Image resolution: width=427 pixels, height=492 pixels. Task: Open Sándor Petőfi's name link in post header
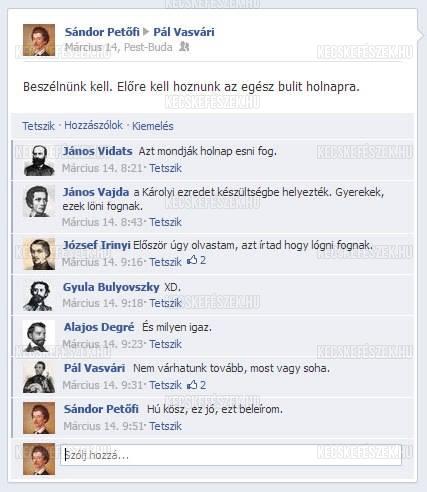click(102, 32)
